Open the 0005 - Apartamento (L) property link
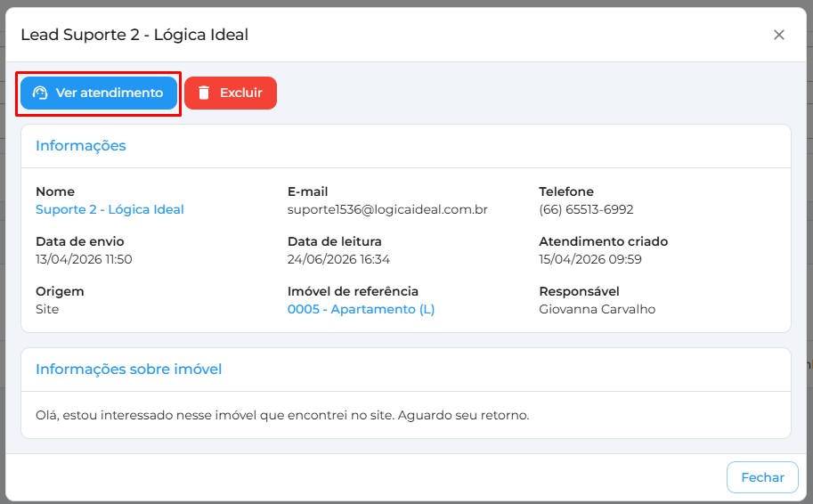Viewport: 813px width, 504px height. [361, 309]
